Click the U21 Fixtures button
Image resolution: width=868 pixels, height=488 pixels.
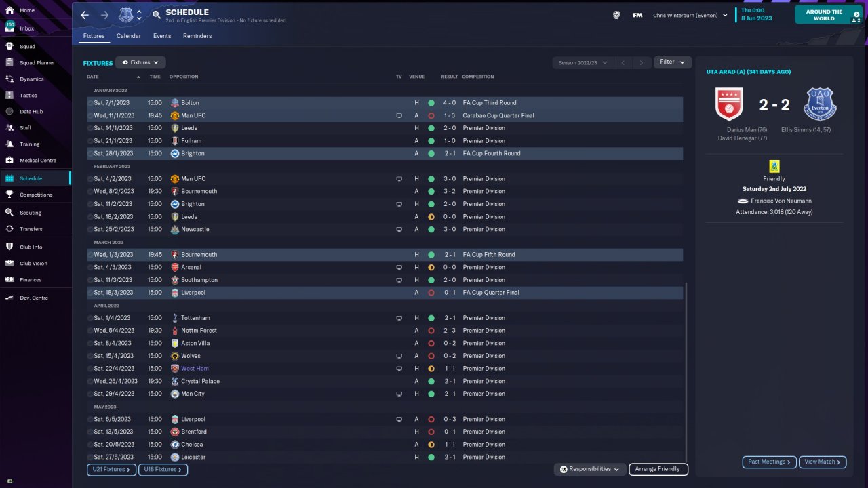tap(111, 470)
